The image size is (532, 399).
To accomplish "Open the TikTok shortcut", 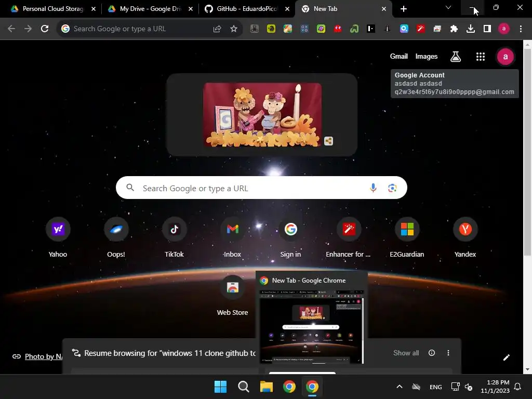I will click(175, 238).
